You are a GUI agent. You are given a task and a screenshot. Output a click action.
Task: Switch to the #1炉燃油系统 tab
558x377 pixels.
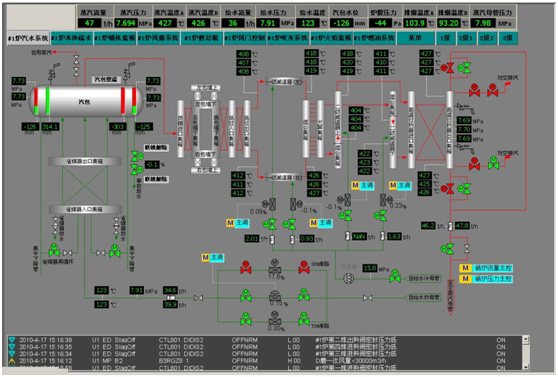tap(374, 38)
